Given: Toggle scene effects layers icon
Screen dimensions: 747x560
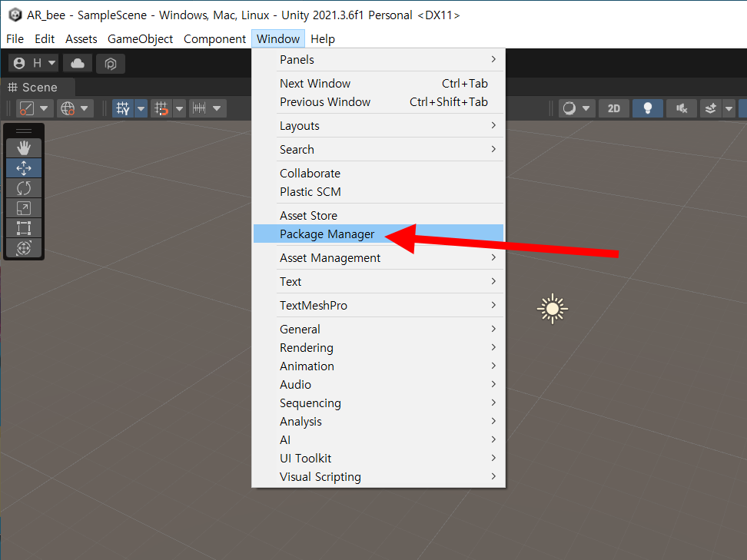Looking at the screenshot, I should 710,108.
